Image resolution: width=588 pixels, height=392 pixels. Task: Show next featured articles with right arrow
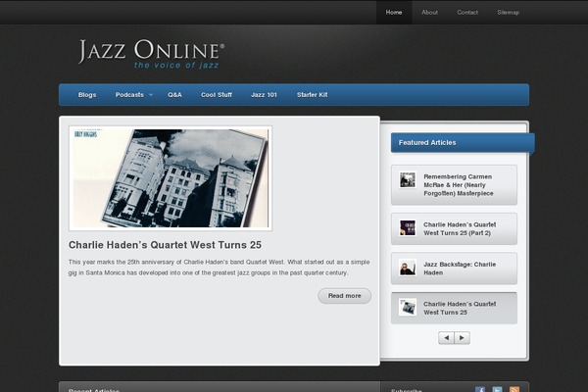[x=462, y=338]
